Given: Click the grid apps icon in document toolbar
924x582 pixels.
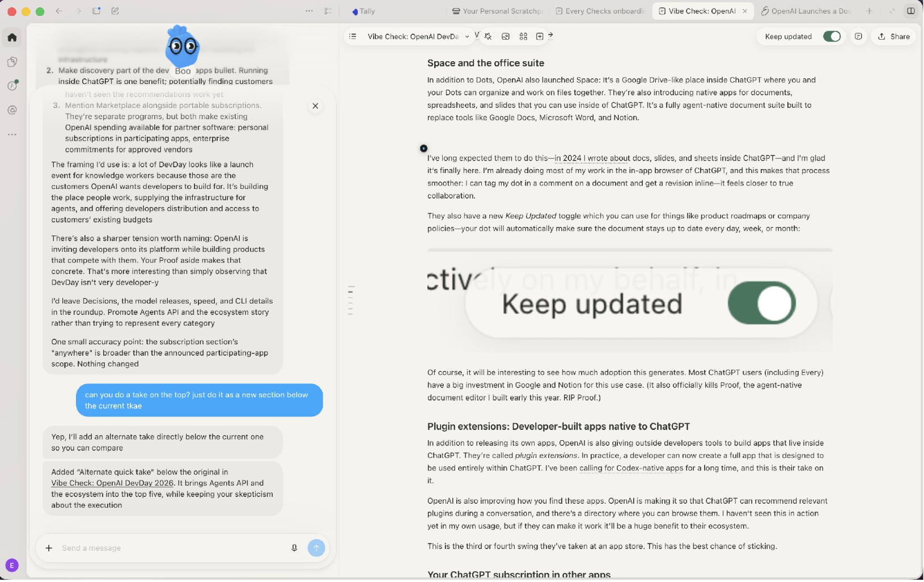Looking at the screenshot, I should pos(523,36).
